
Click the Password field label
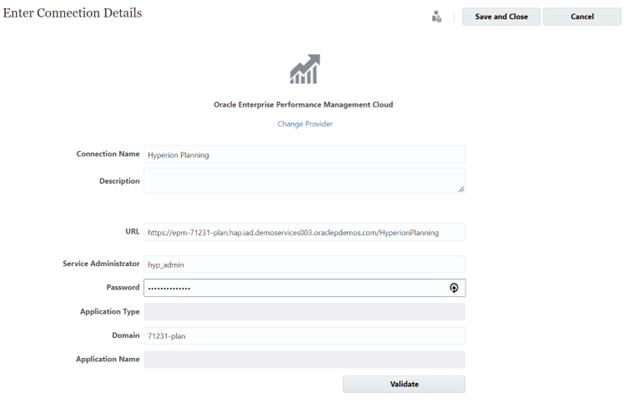[123, 287]
